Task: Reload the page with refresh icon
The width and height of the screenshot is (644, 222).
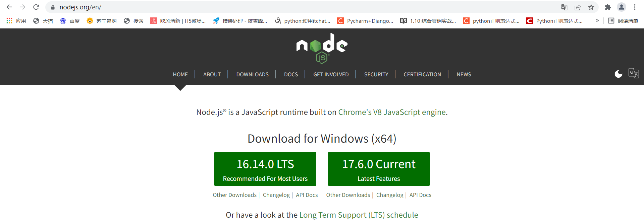Action: tap(36, 7)
